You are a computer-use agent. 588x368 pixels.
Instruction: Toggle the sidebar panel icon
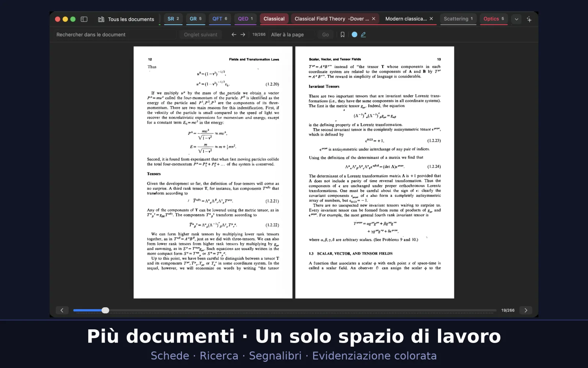click(84, 19)
